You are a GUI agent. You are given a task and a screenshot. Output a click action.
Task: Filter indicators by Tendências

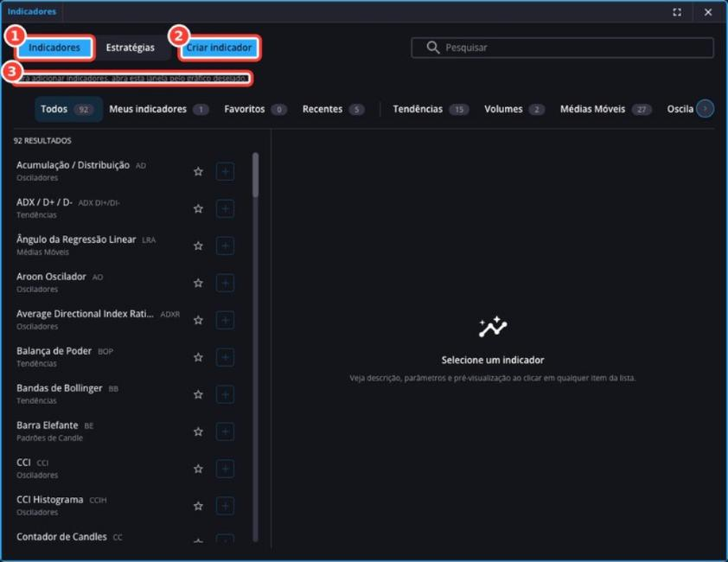(x=431, y=109)
